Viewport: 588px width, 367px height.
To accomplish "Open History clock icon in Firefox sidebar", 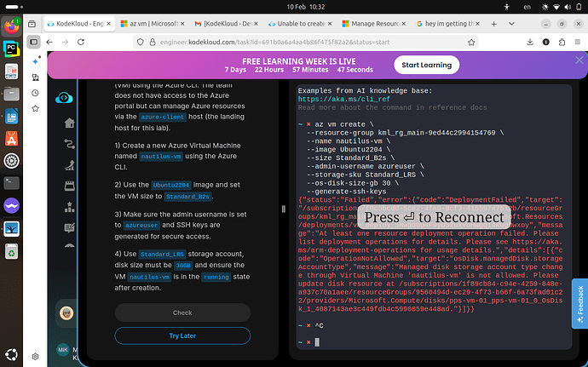I will [x=35, y=93].
